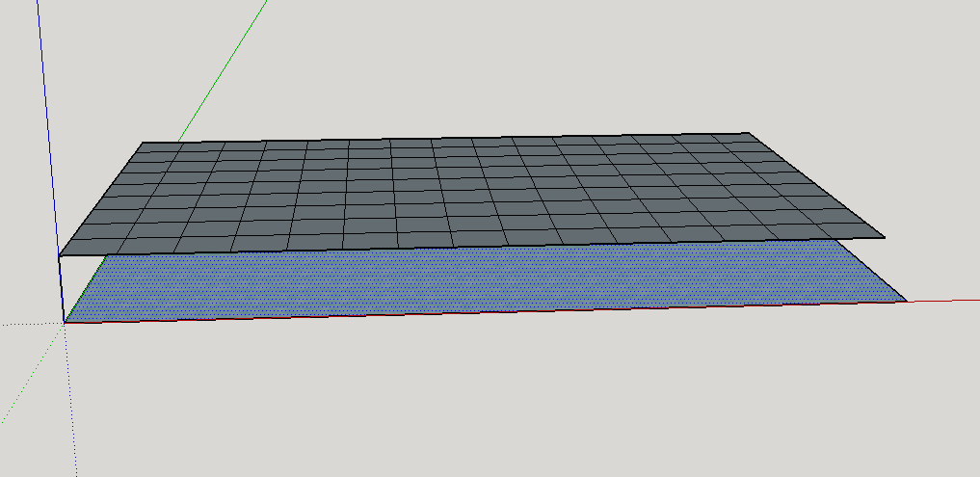
Task: Click the right corner of the blue face
Action: click(x=906, y=301)
